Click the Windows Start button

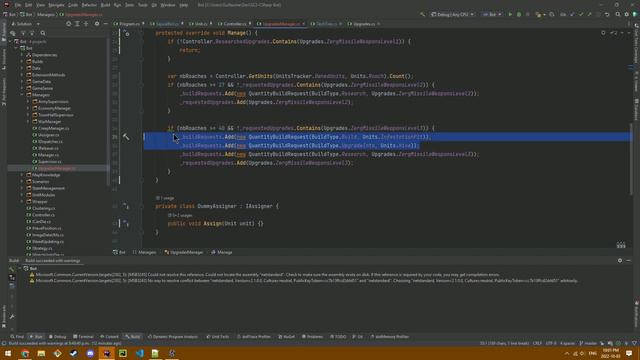click(8, 353)
